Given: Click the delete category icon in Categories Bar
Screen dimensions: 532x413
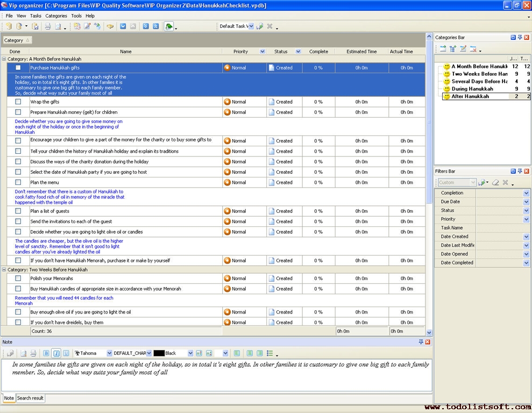Looking at the screenshot, I should (472, 49).
